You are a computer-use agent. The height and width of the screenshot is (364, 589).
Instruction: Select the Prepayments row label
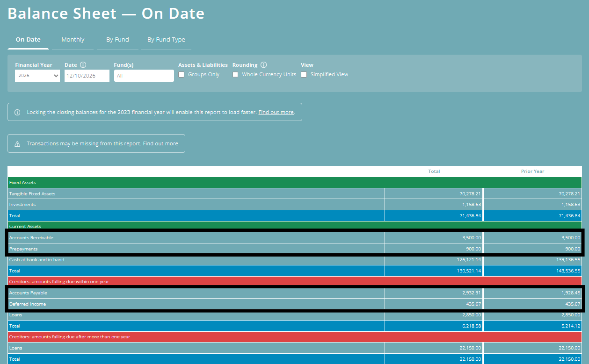23,249
